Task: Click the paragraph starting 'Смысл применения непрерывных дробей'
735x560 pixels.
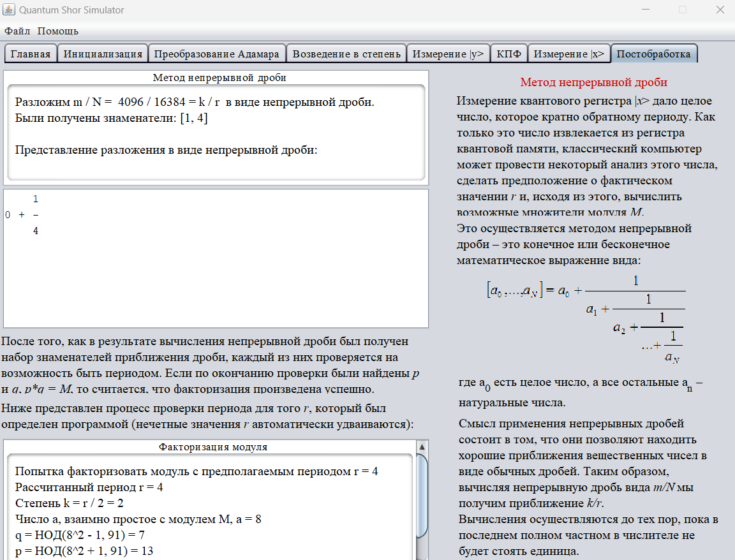Action: point(583,464)
